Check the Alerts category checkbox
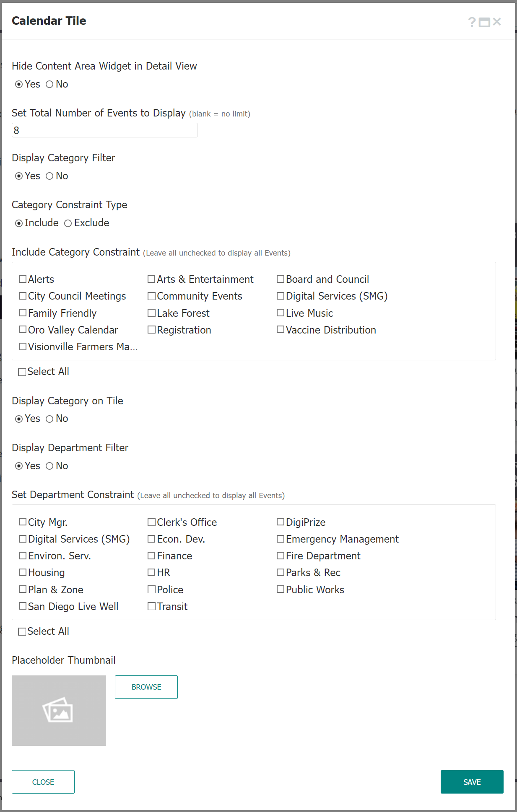Viewport: 517px width, 812px height. pyautogui.click(x=23, y=279)
